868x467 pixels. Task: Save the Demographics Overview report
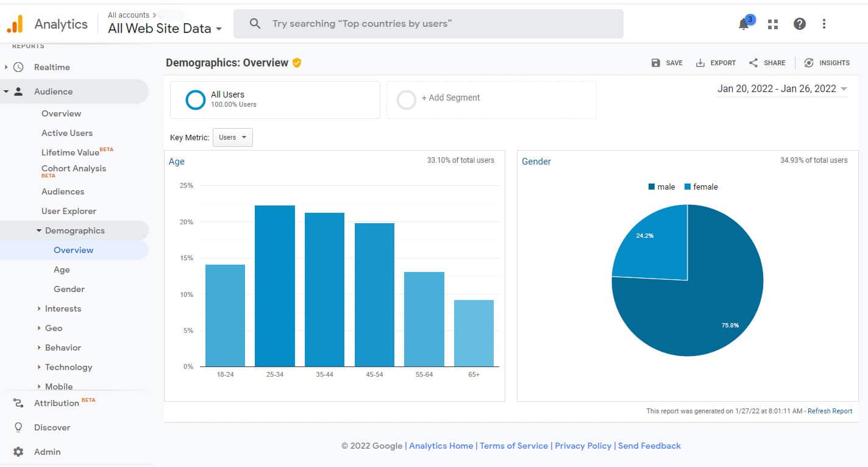click(x=667, y=62)
